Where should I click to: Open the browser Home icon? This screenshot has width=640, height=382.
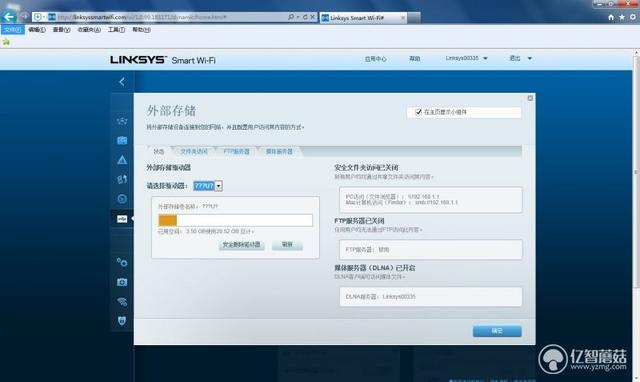611,17
